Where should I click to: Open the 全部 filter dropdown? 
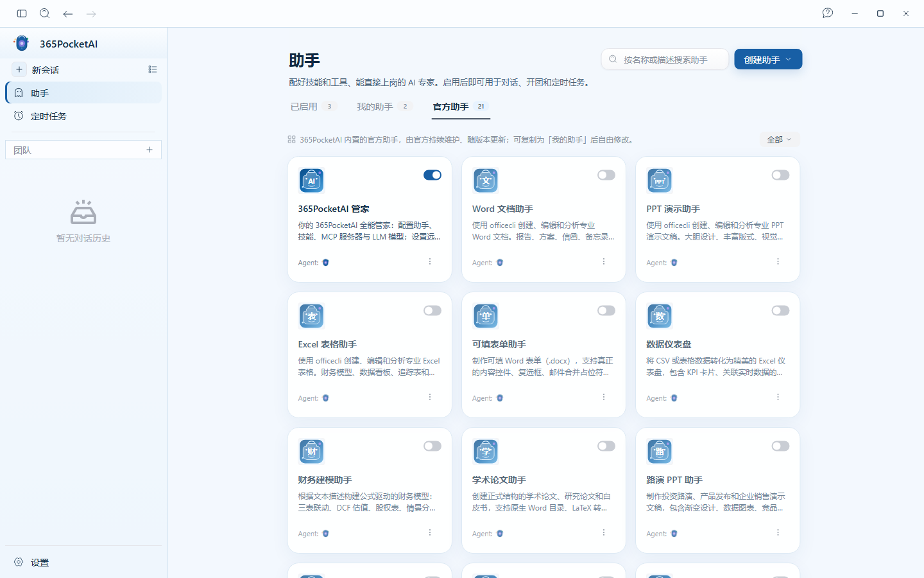pos(780,139)
